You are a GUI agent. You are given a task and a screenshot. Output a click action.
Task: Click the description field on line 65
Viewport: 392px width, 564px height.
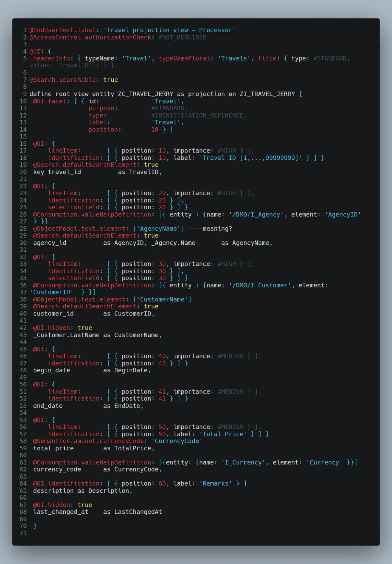[x=54, y=491]
